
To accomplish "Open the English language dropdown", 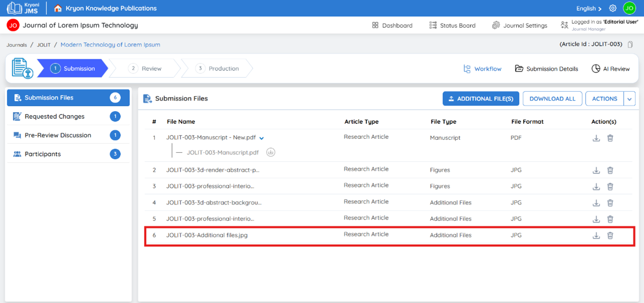I will 589,9.
